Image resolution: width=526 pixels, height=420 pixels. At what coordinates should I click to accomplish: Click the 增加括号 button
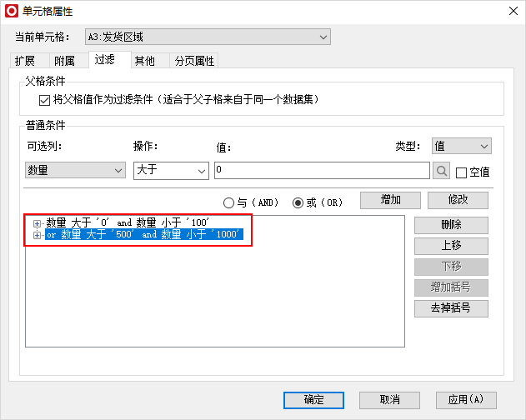pos(451,287)
